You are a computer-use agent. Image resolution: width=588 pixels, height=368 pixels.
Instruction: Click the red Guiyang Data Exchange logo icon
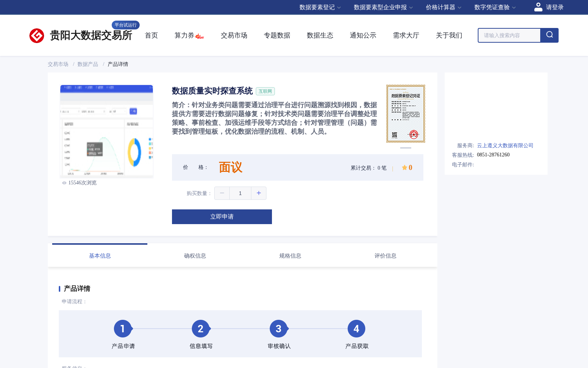tap(37, 36)
